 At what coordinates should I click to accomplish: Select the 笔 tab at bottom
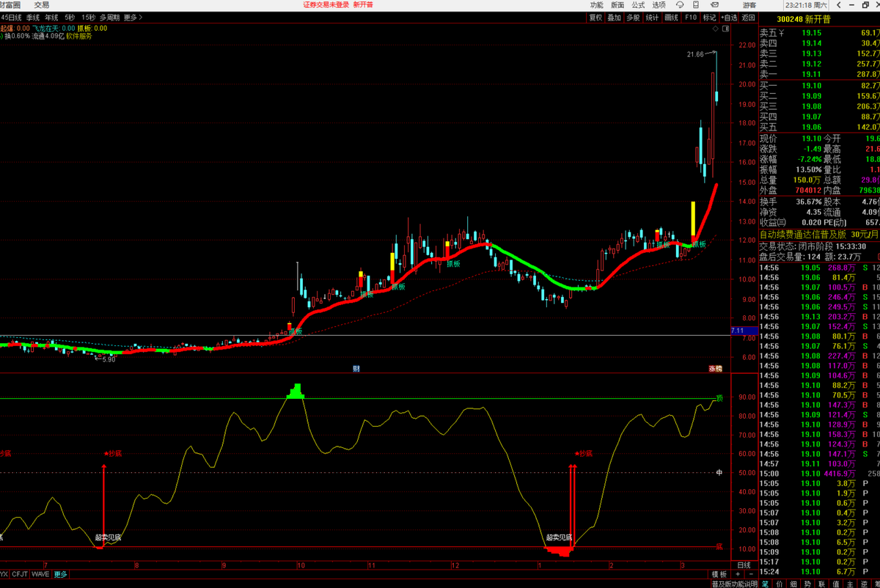[x=765, y=584]
